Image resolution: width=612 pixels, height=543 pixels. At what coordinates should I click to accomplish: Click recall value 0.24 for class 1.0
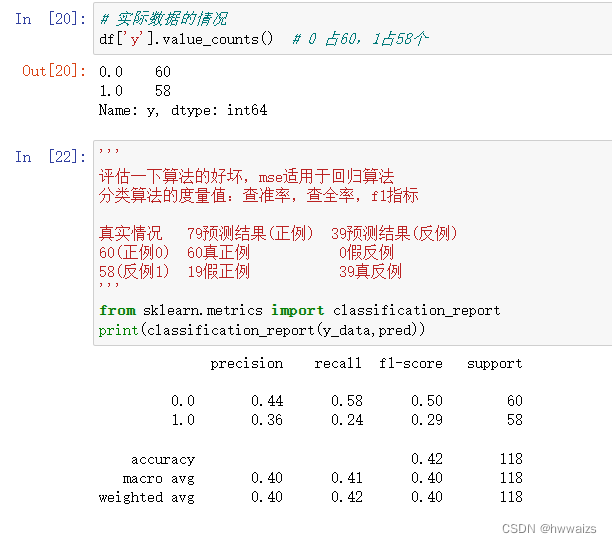(347, 420)
